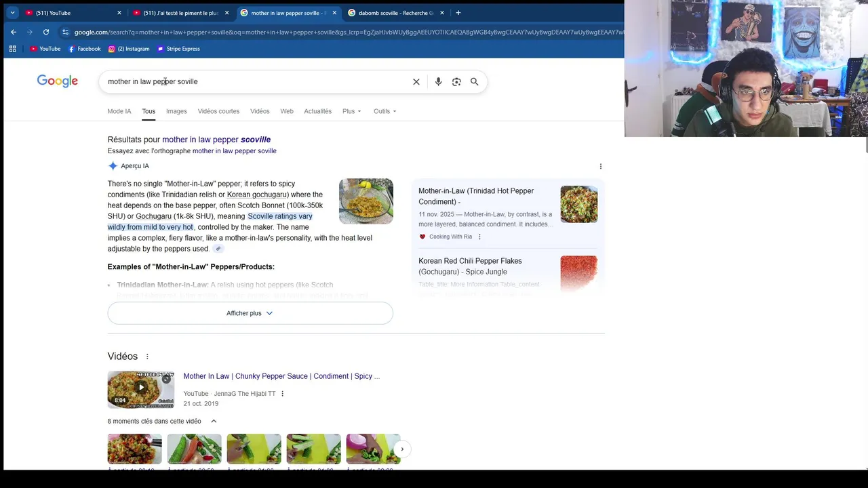
Task: Reload the page
Action: click(46, 32)
